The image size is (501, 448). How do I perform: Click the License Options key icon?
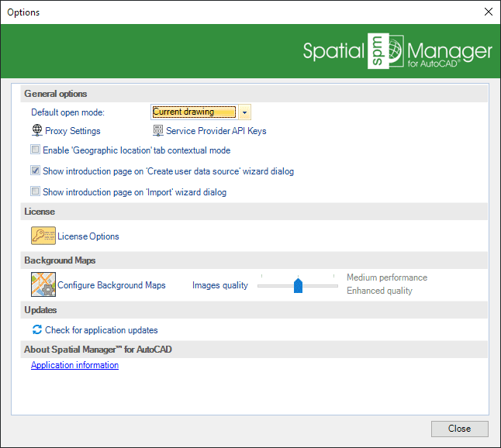pyautogui.click(x=43, y=236)
